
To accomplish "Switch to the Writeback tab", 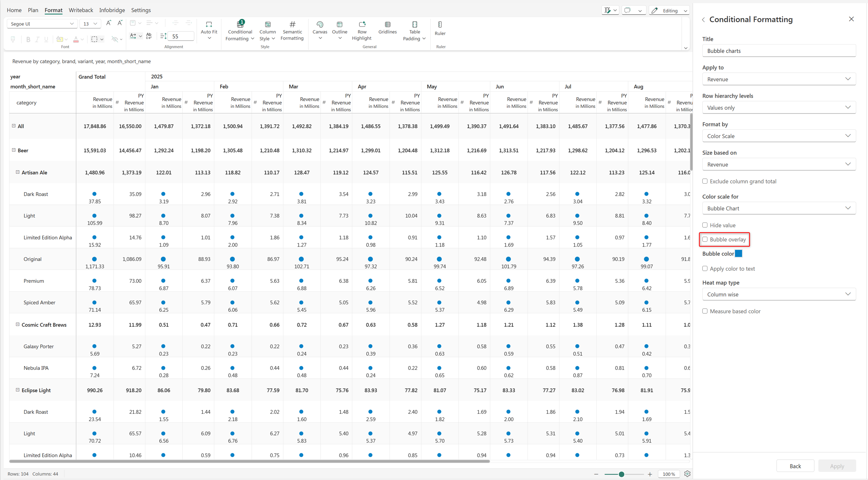I will (81, 10).
